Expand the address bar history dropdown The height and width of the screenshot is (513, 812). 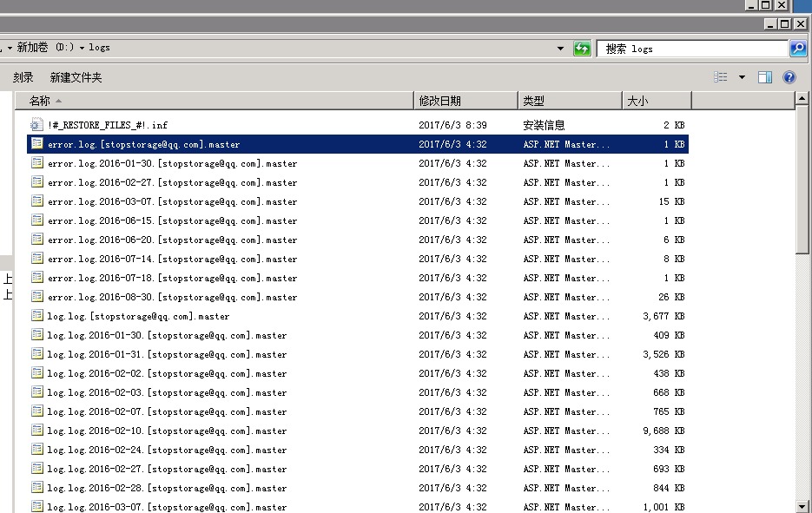click(560, 49)
